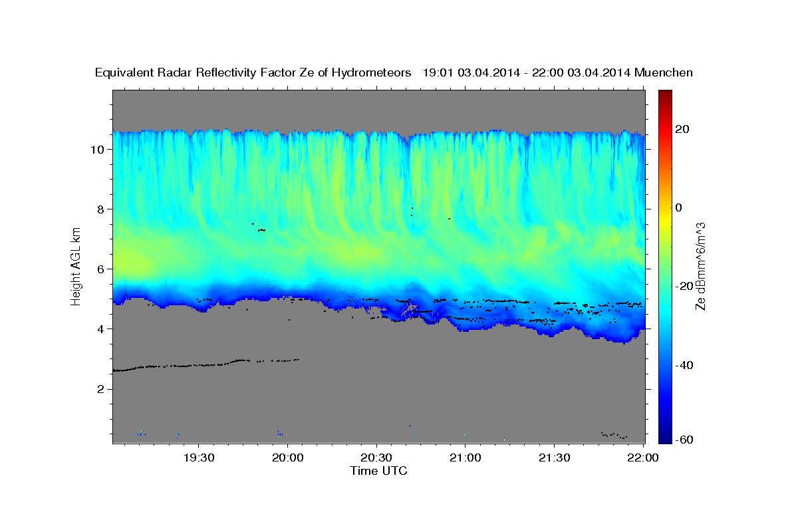Click the 19:30 time tick label
This screenshot has height=532, width=798.
(199, 458)
